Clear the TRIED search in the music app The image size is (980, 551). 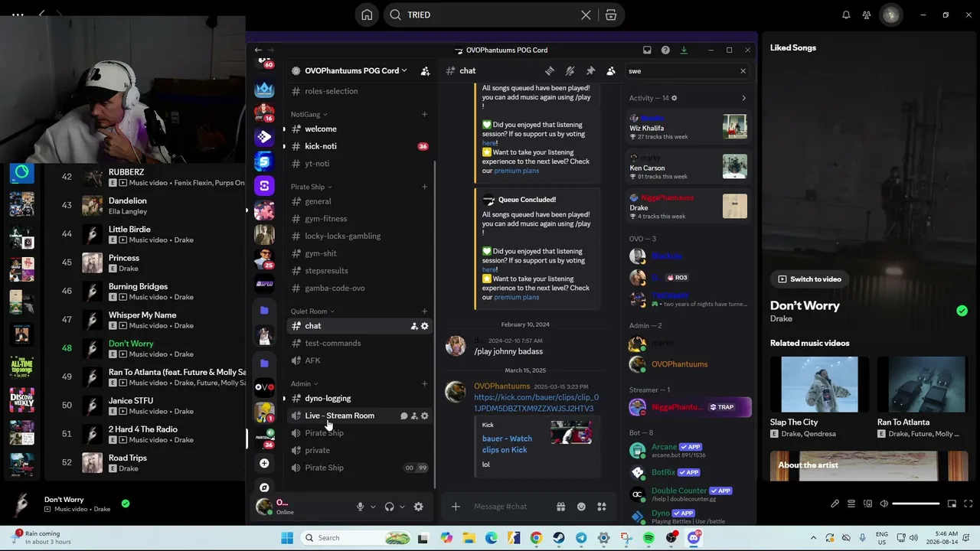point(586,15)
